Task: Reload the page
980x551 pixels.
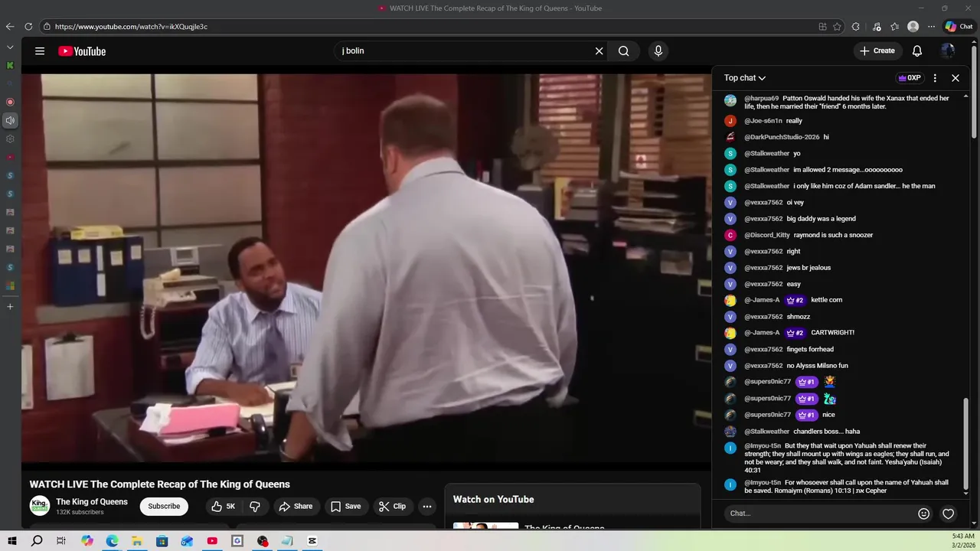Action: [28, 26]
